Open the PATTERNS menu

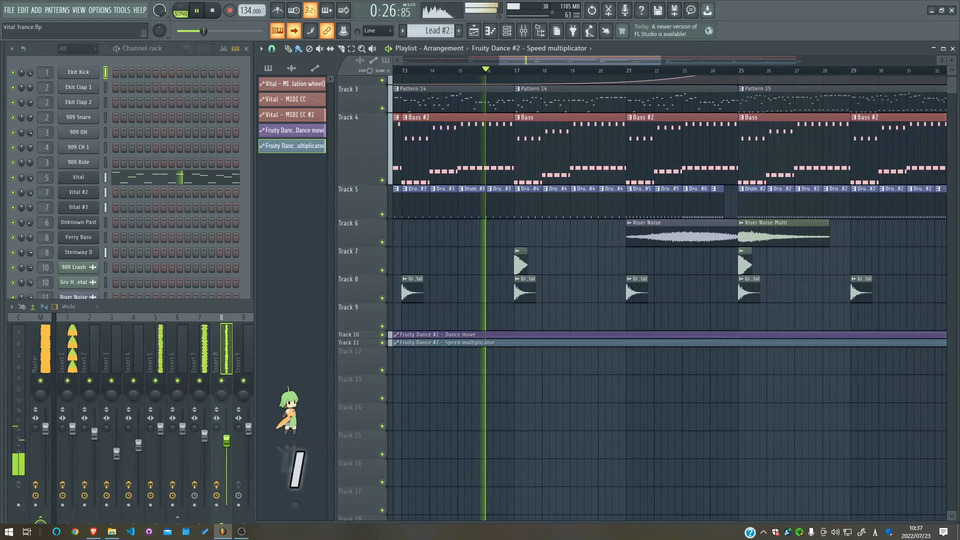click(x=57, y=10)
